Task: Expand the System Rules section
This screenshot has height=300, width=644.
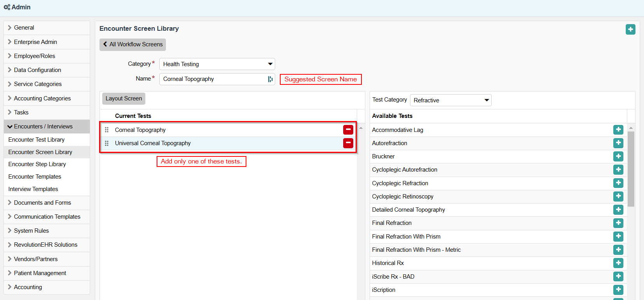Action: (x=31, y=231)
